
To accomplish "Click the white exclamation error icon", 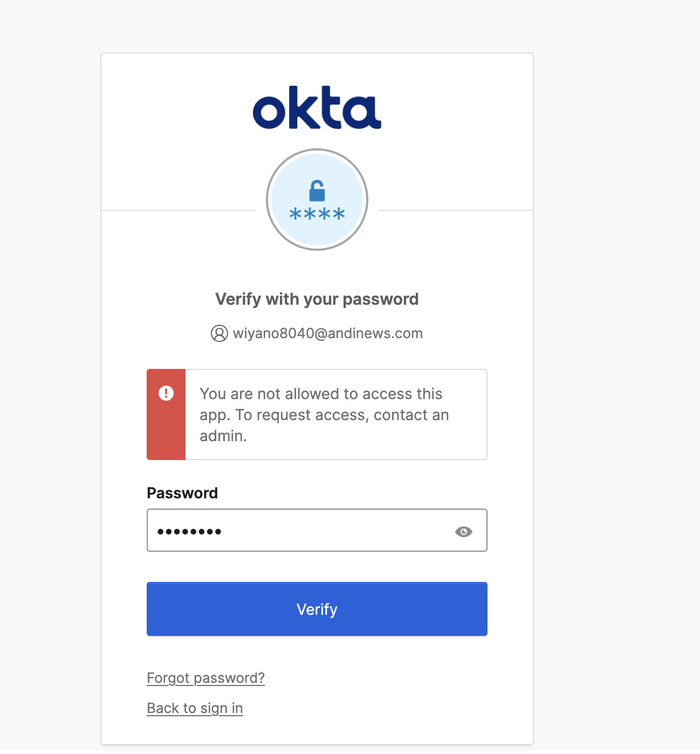I will [x=166, y=393].
